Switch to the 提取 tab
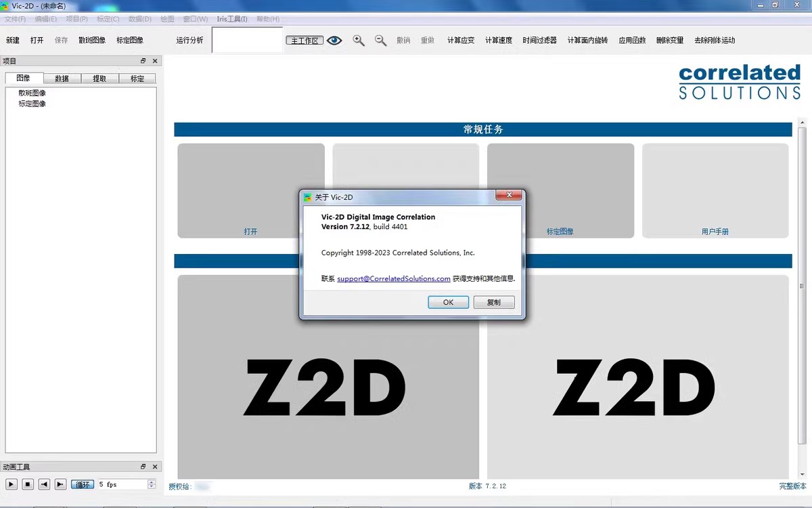 tap(99, 79)
